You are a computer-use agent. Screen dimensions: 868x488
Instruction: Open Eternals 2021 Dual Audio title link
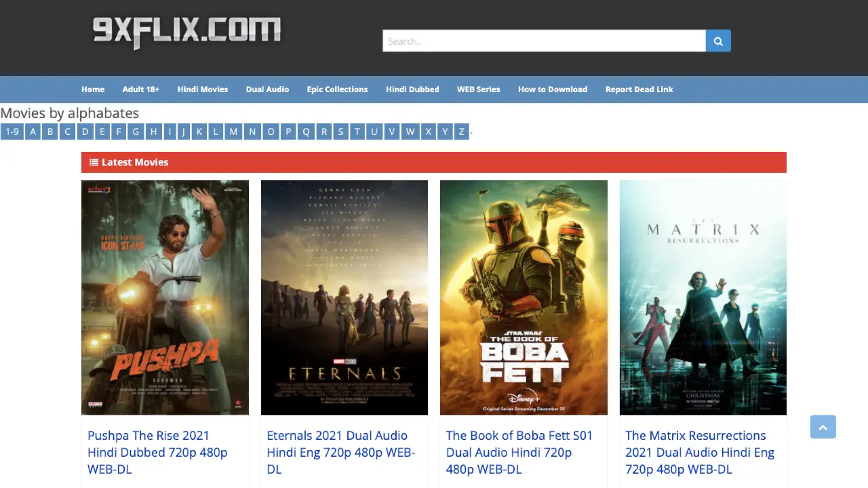click(340, 452)
